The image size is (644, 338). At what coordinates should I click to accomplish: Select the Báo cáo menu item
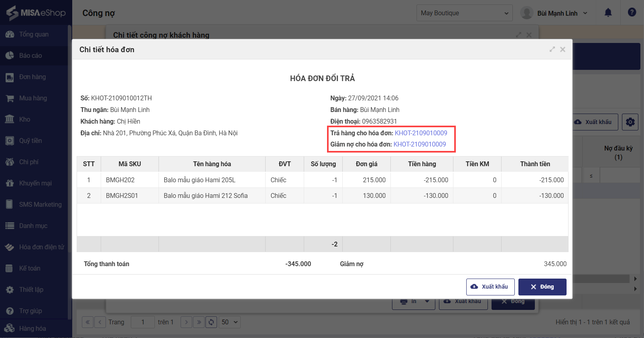(x=34, y=55)
